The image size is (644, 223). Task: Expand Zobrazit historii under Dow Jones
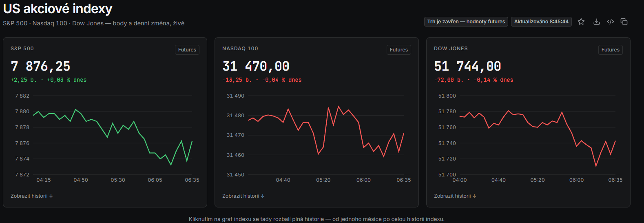pyautogui.click(x=455, y=196)
